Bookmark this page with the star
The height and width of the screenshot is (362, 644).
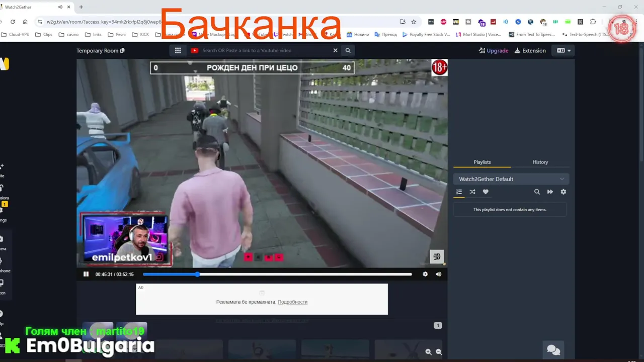click(414, 22)
